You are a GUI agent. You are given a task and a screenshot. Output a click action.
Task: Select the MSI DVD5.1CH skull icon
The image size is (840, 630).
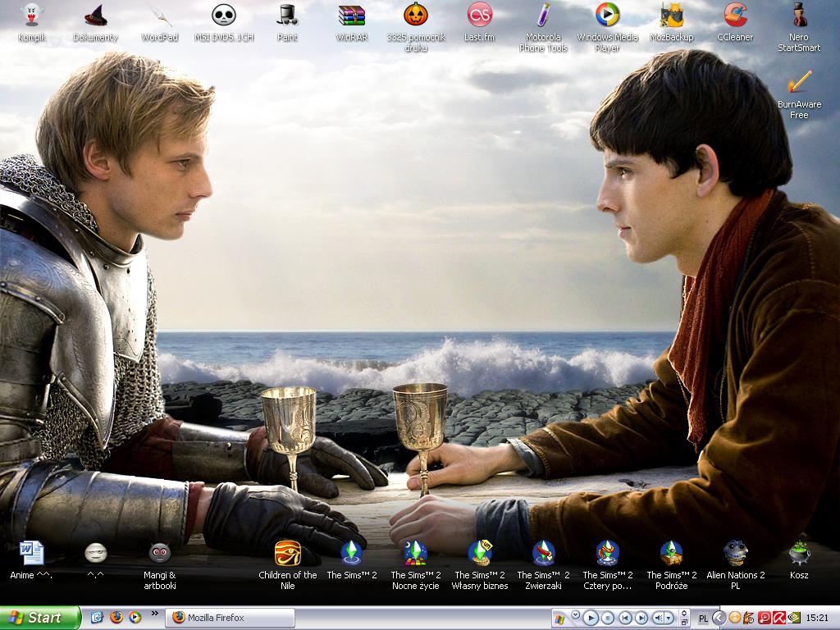(x=224, y=22)
